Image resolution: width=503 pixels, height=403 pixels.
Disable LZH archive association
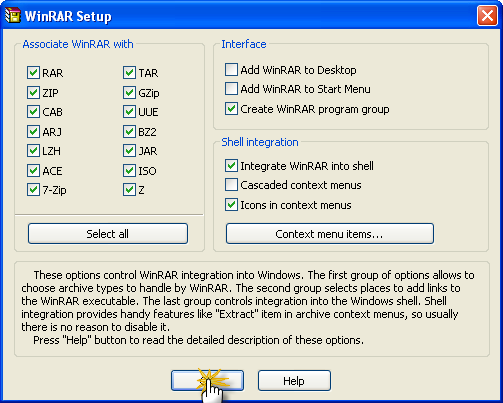click(x=33, y=151)
